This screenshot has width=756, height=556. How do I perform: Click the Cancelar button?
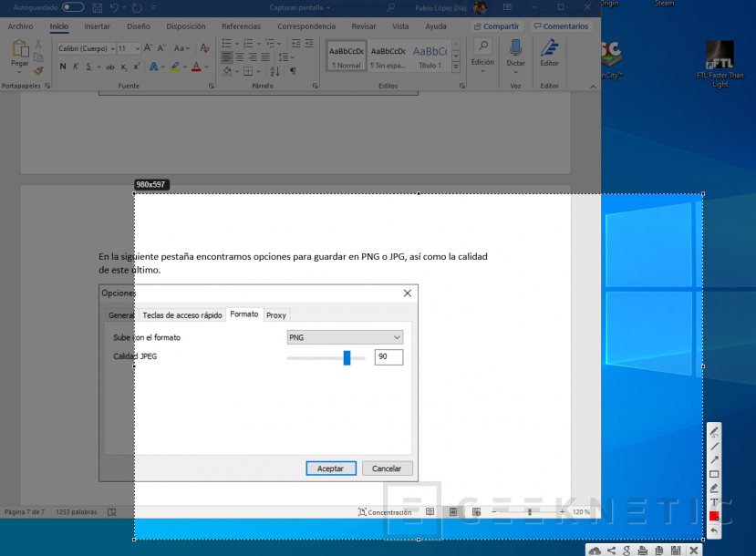pyautogui.click(x=387, y=468)
